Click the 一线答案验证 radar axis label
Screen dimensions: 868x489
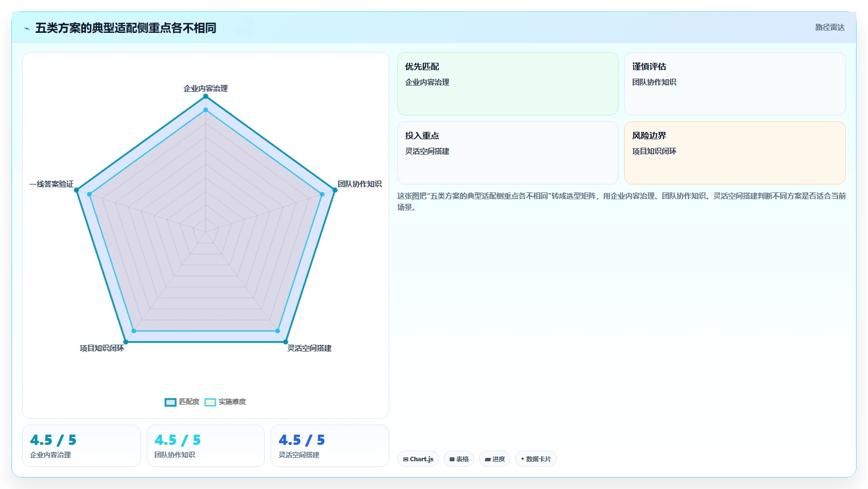pyautogui.click(x=51, y=184)
